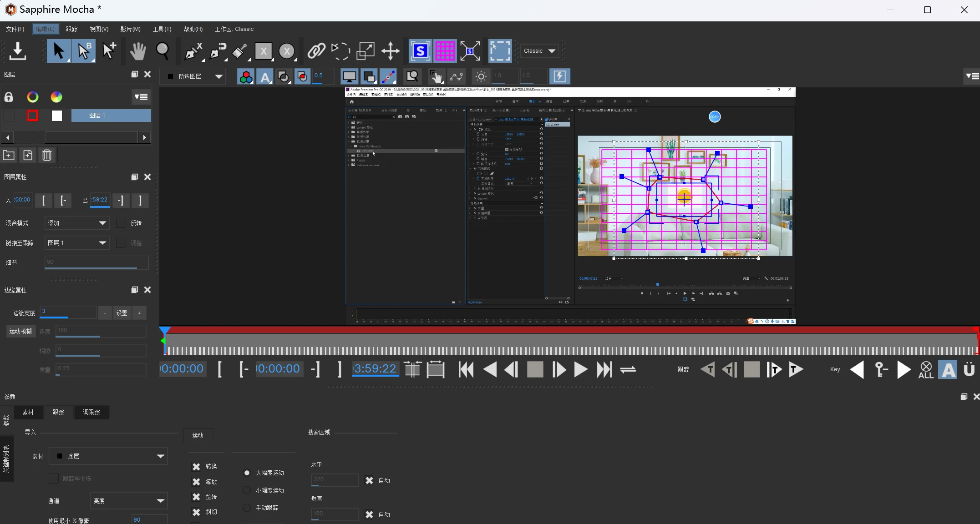Select the Zoom magnifier tool
Screen dimensions: 980x524
[x=162, y=51]
